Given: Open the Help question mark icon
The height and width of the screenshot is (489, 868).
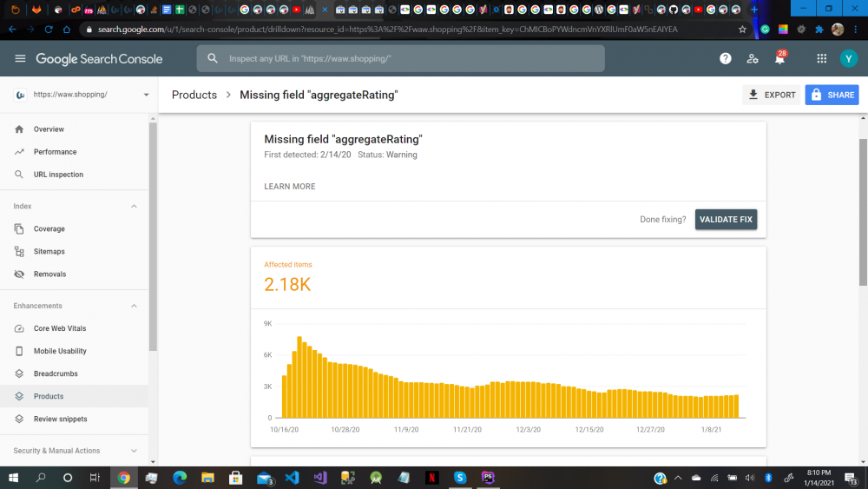Looking at the screenshot, I should [x=725, y=59].
